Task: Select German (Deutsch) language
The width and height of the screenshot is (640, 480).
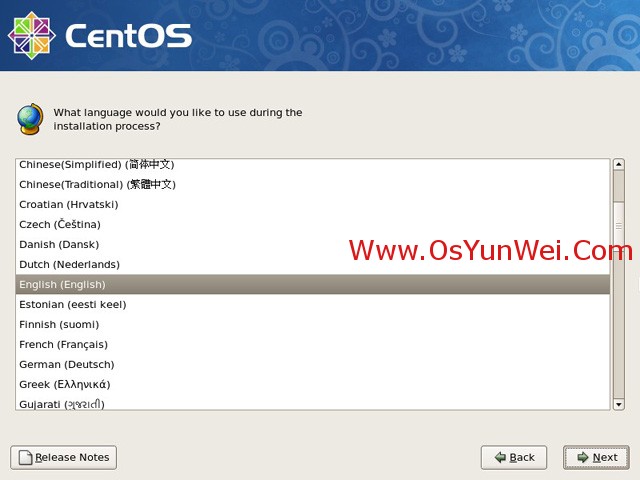Action: click(x=313, y=364)
